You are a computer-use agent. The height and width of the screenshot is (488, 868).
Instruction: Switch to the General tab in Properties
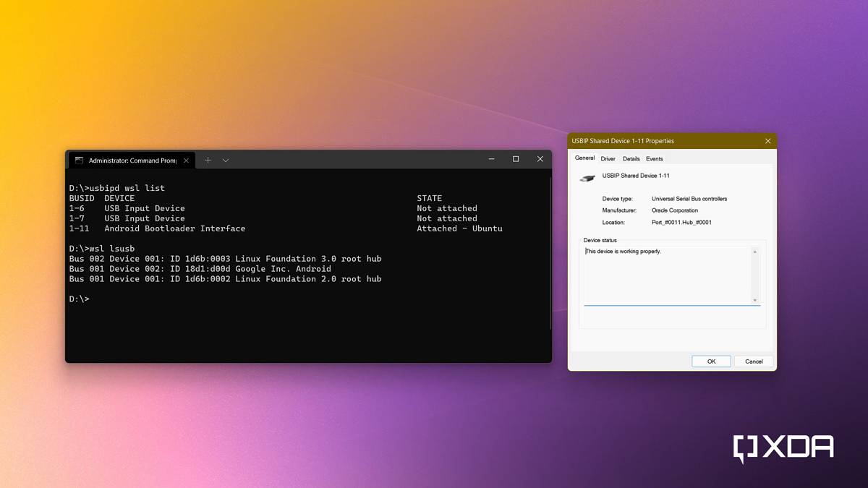coord(584,158)
